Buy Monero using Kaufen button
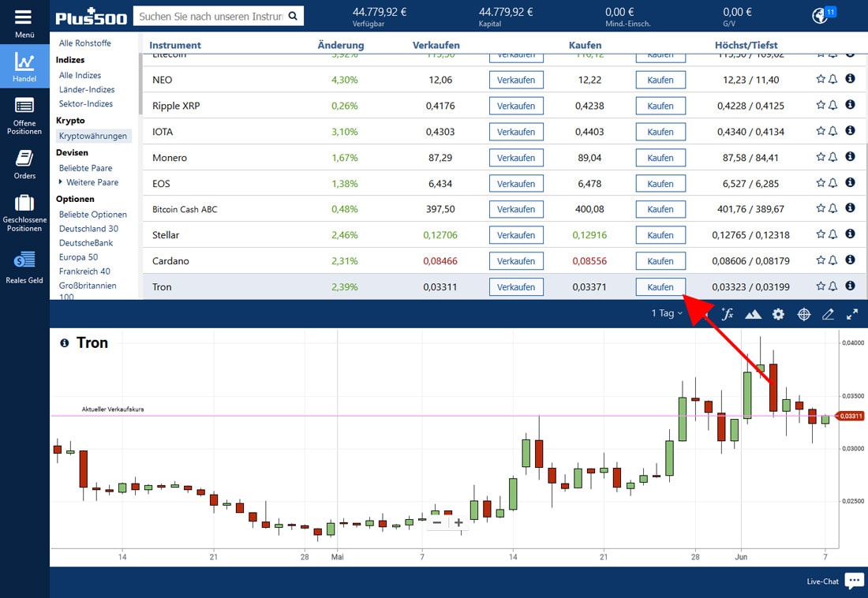This screenshot has height=598, width=868. [660, 158]
